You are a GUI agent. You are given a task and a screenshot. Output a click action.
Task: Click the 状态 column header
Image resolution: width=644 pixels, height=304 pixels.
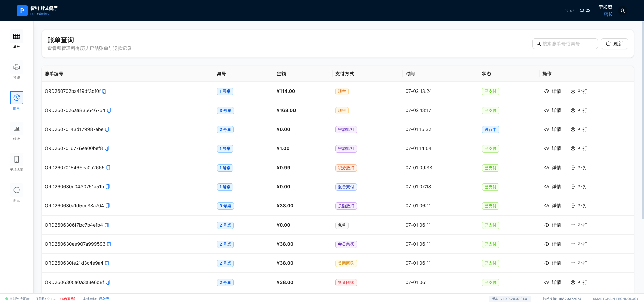pos(486,74)
